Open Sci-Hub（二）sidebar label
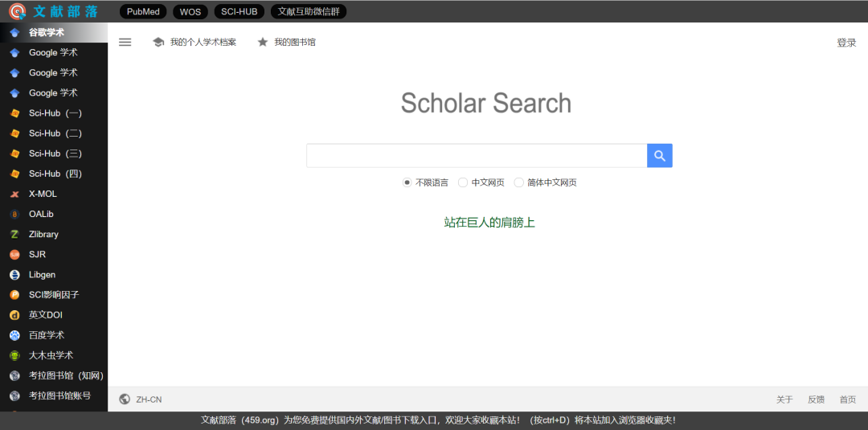Image resolution: width=868 pixels, height=430 pixels. (x=55, y=133)
